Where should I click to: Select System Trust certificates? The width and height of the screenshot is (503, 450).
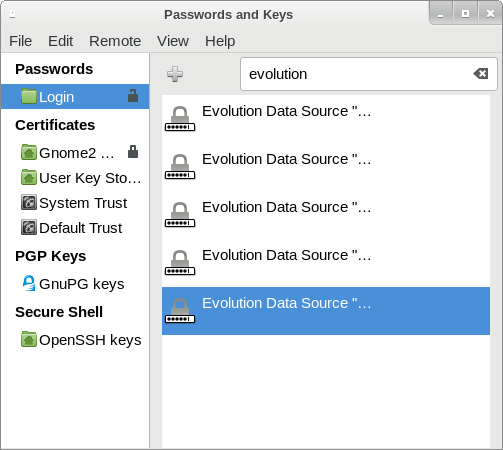pos(75,203)
